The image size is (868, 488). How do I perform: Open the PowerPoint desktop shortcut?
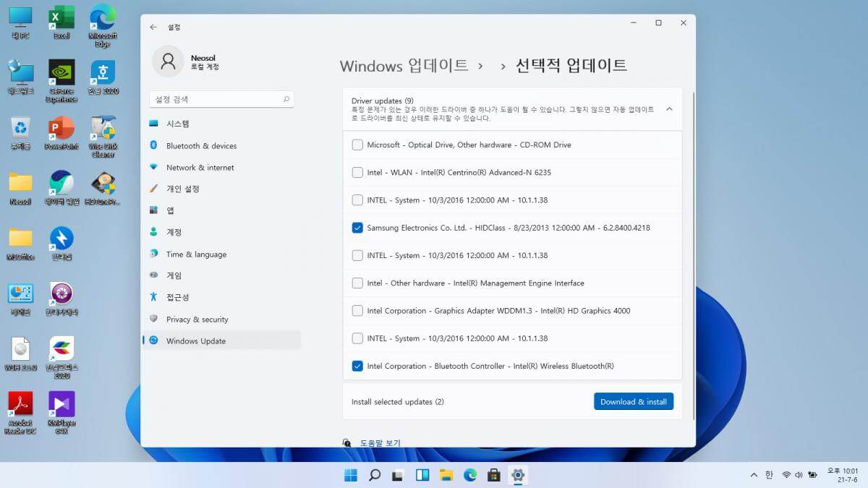click(x=61, y=134)
